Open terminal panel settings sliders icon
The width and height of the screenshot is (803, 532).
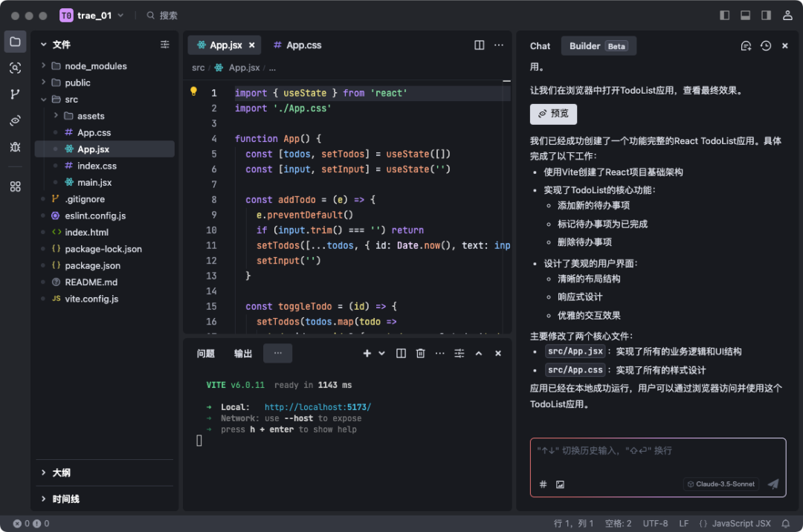459,354
